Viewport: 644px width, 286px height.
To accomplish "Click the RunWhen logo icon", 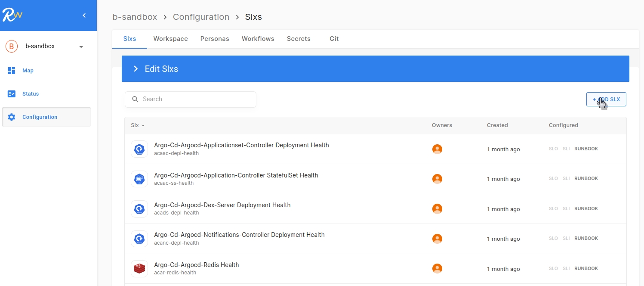I will click(x=12, y=15).
